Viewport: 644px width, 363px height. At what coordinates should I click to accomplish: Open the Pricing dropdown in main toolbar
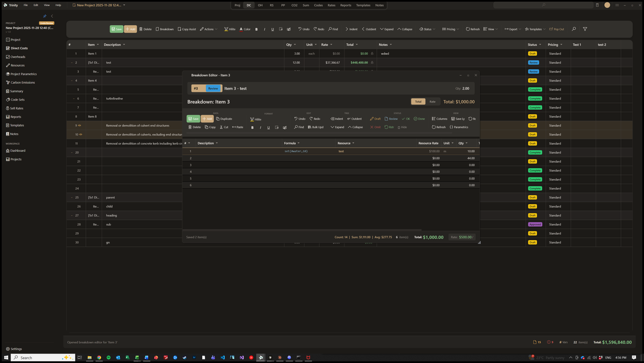pyautogui.click(x=450, y=29)
